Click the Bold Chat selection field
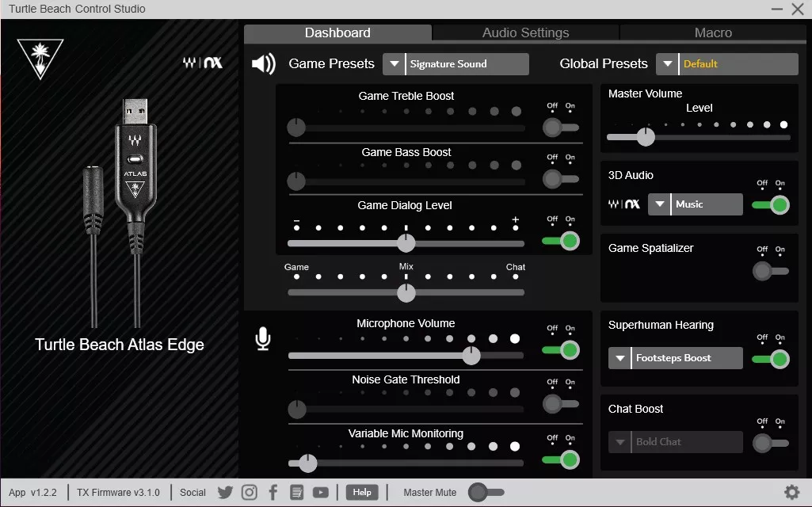This screenshot has height=507, width=812. (x=688, y=442)
